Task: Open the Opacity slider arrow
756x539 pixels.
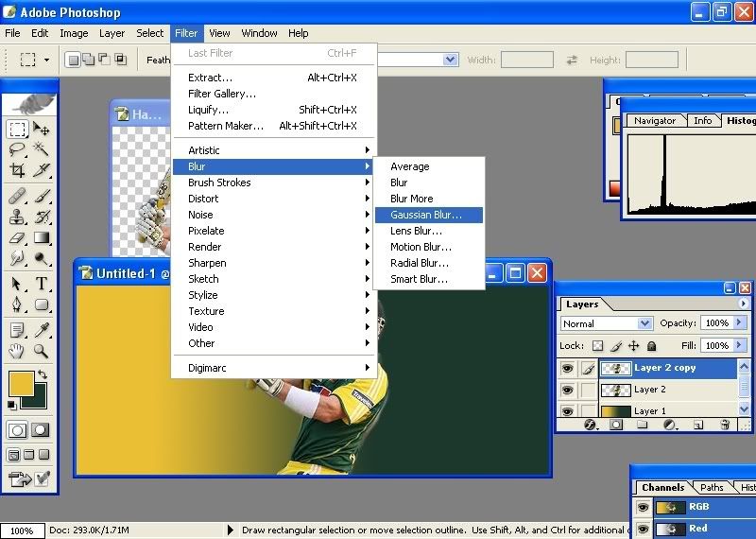Action: 739,322
